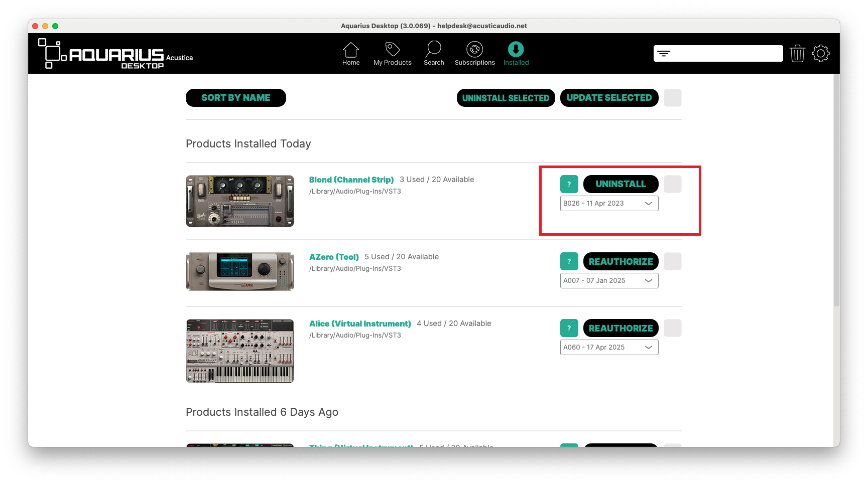Screen dimensions: 868x484
Task: Click the Aquarius Desktop logo
Action: tap(115, 53)
